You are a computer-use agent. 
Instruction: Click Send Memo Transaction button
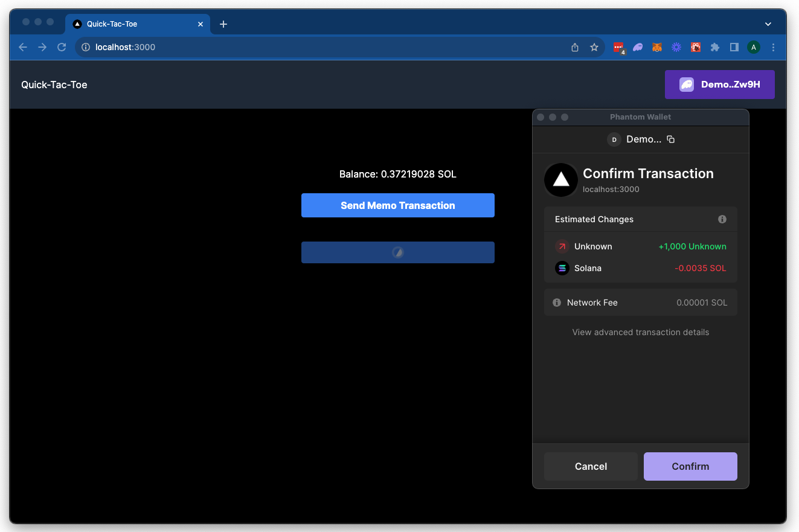[x=398, y=205]
